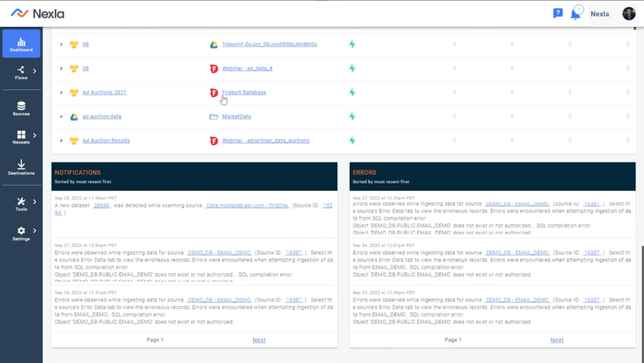Select the Sources icon in the sidebar
Screen dimensions: 644x363
tap(21, 108)
